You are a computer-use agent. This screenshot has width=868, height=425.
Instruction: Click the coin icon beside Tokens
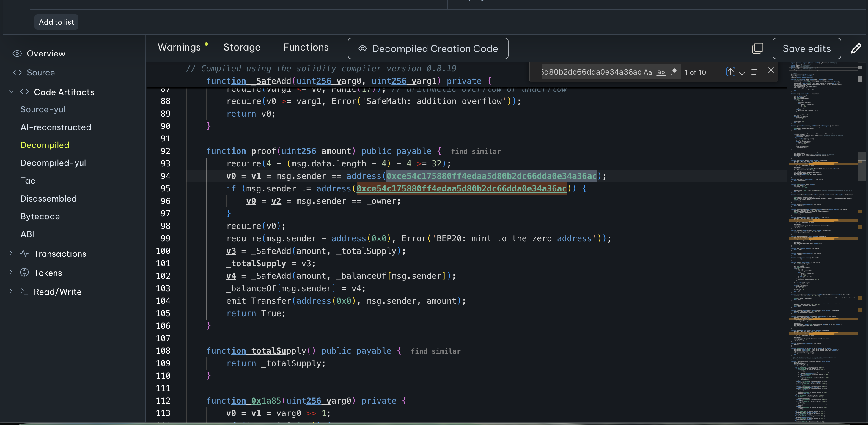[x=24, y=273]
